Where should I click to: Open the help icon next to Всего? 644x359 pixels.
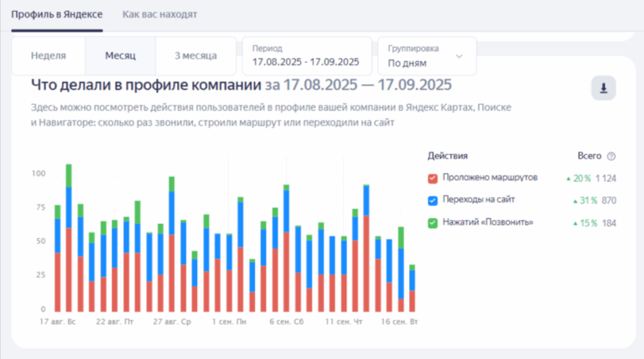[x=611, y=156]
